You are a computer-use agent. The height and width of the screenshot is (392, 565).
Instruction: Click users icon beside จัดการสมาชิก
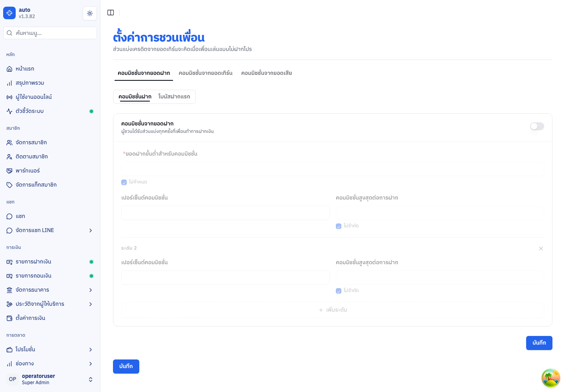point(9,143)
